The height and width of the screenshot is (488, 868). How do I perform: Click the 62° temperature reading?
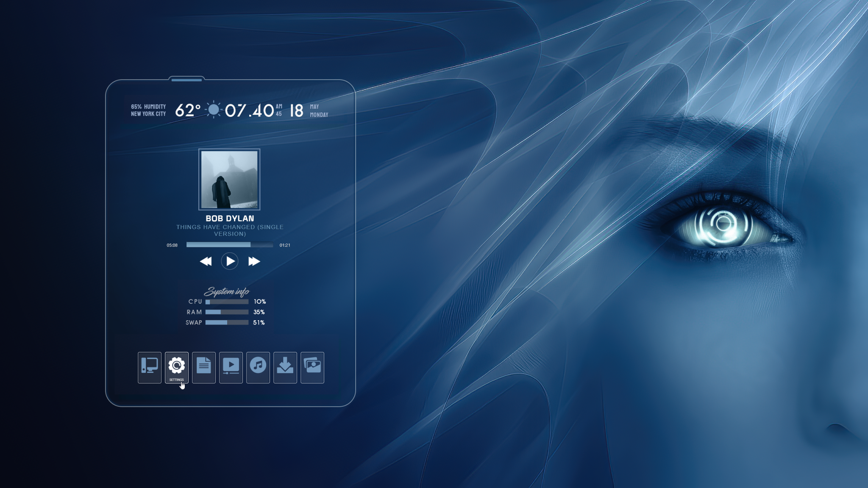point(187,110)
